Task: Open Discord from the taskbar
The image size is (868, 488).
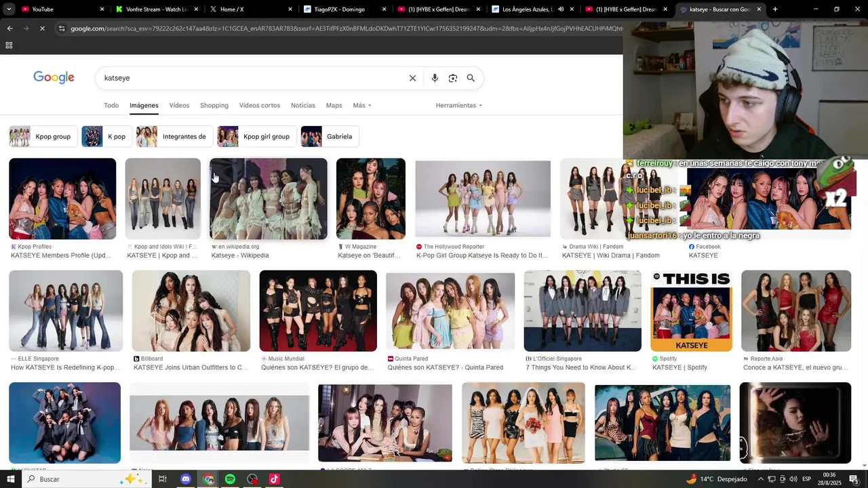Action: point(186,479)
